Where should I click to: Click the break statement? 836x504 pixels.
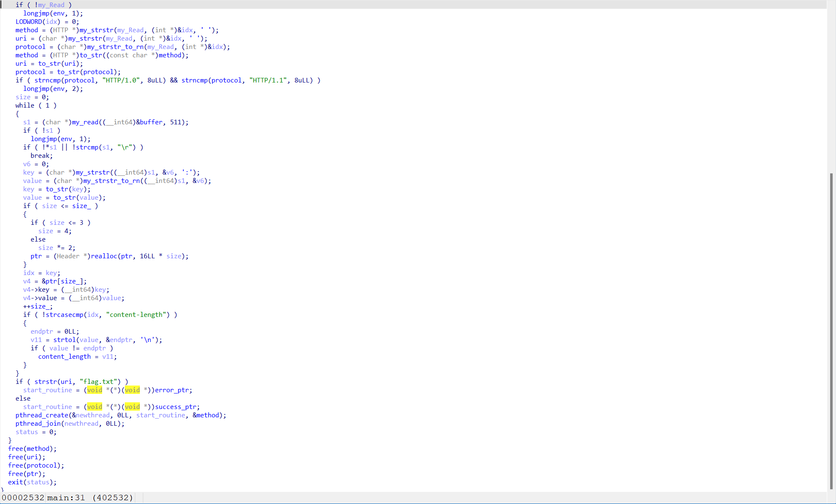click(x=41, y=156)
